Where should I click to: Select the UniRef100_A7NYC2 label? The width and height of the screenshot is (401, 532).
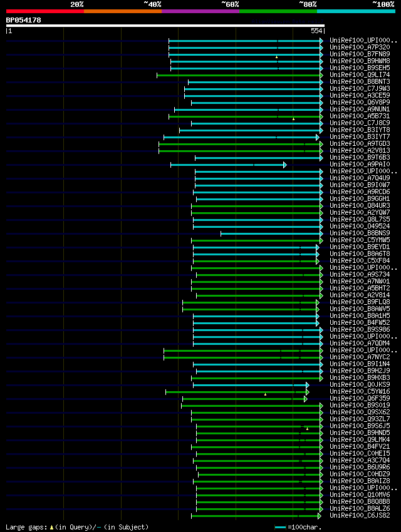point(360,357)
